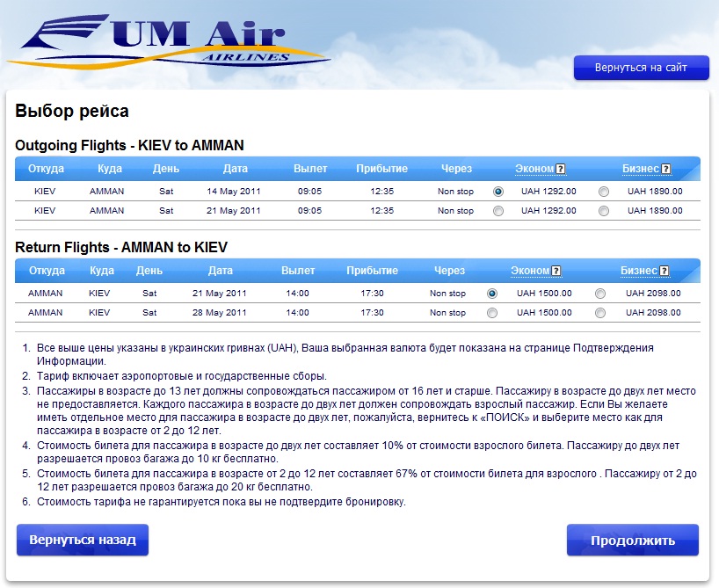The image size is (719, 588).
Task: Select economy UAH 1292.00 for 14 May KIEV–AMMAN flight
Action: pyautogui.click(x=498, y=191)
